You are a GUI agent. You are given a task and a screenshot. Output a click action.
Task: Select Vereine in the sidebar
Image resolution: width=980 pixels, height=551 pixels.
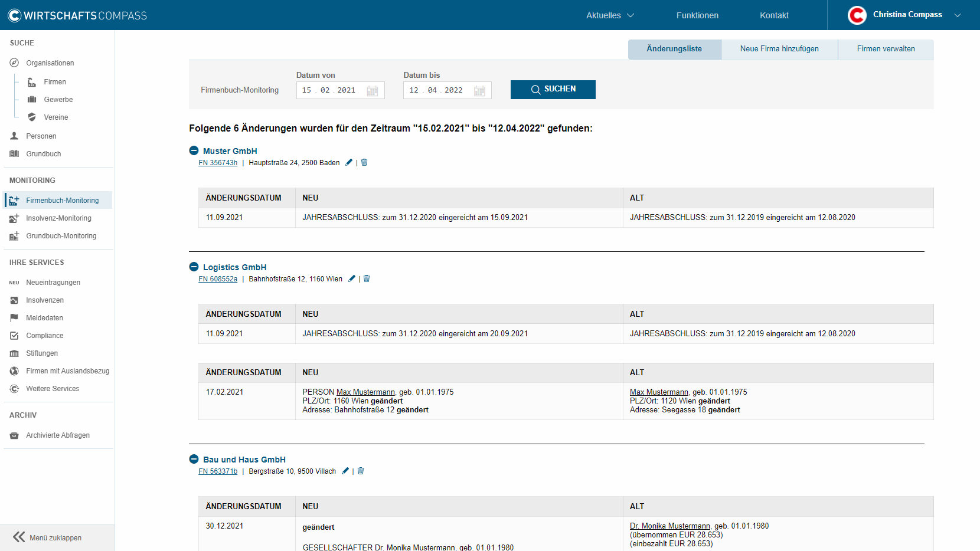pyautogui.click(x=56, y=117)
